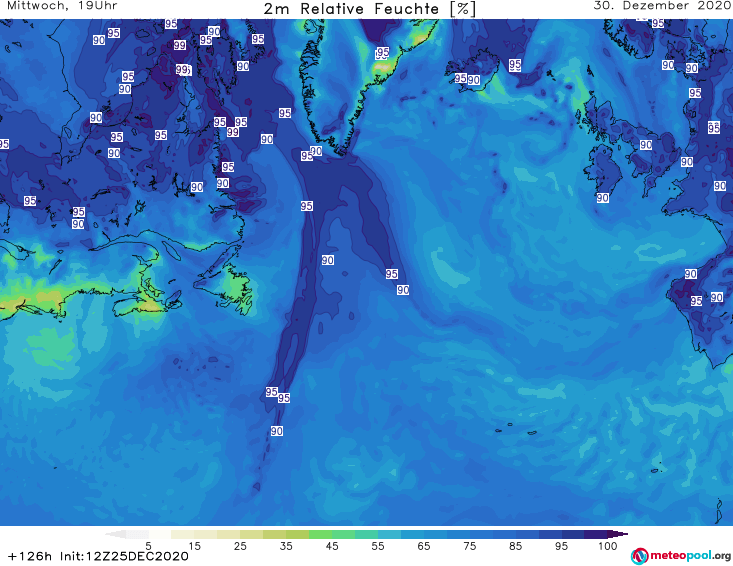Click the 90 contour label over Ireland
733x566 pixels.
click(x=603, y=198)
